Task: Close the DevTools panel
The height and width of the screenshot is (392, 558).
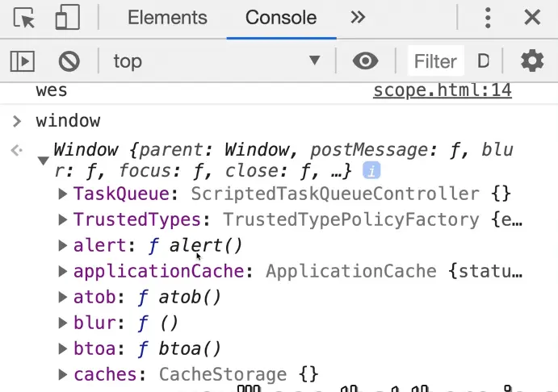Action: tap(531, 18)
